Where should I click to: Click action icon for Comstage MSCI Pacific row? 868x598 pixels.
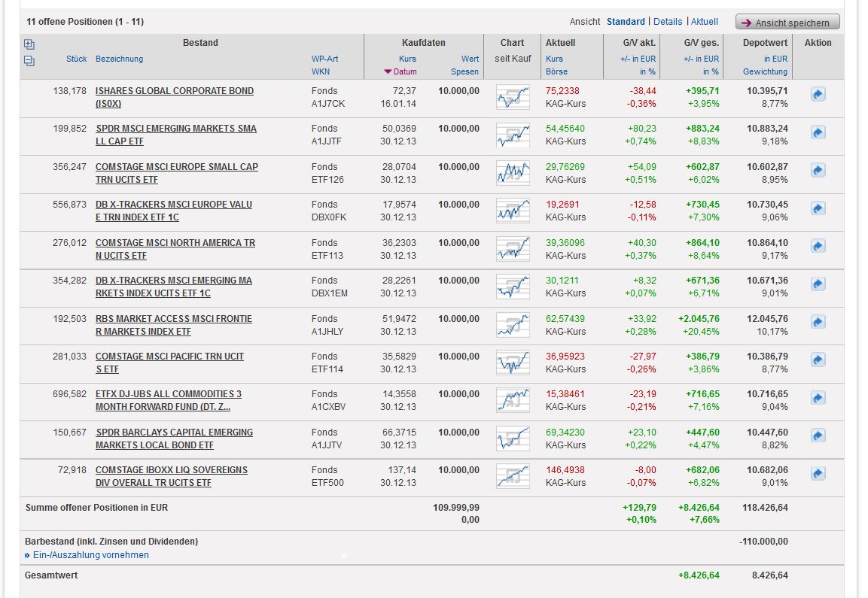tap(818, 360)
